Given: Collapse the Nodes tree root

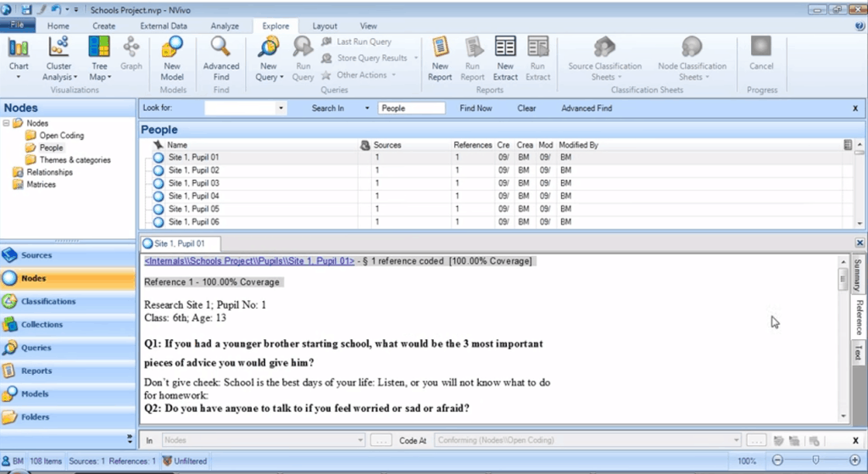Looking at the screenshot, I should pos(7,124).
